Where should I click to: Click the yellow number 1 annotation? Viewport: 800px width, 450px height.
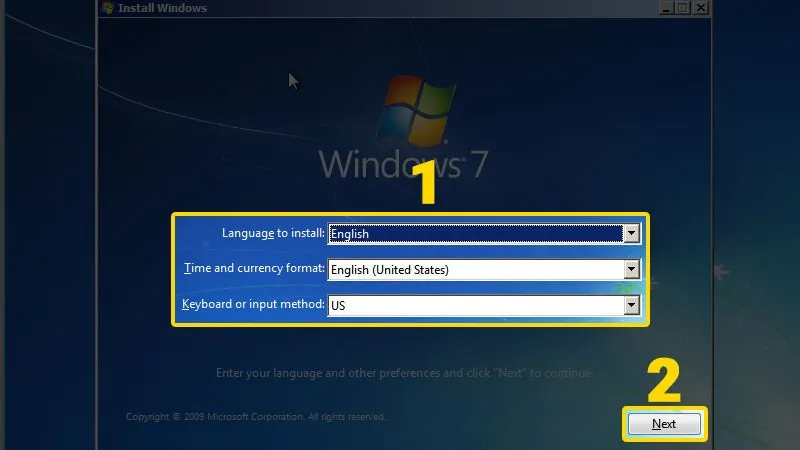pos(428,184)
